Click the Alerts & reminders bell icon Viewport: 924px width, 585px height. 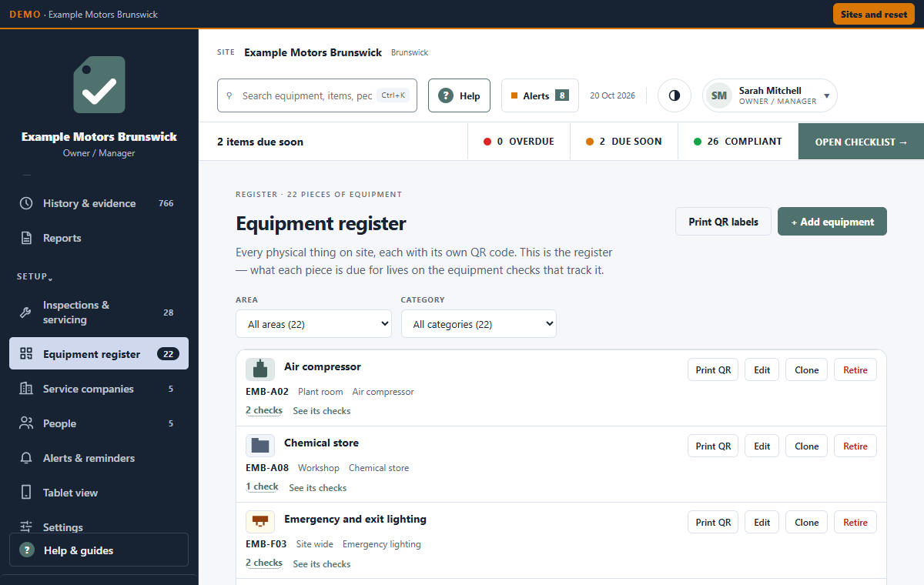(x=26, y=458)
